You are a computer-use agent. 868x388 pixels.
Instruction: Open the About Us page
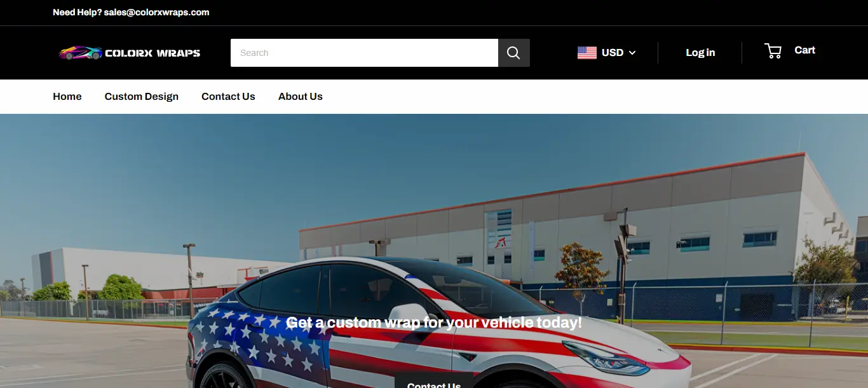(301, 97)
